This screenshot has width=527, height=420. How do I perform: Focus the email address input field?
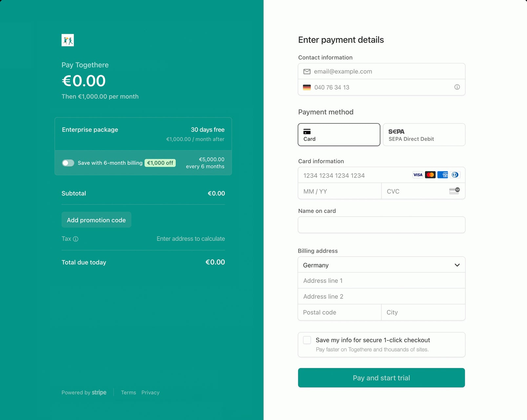click(384, 71)
